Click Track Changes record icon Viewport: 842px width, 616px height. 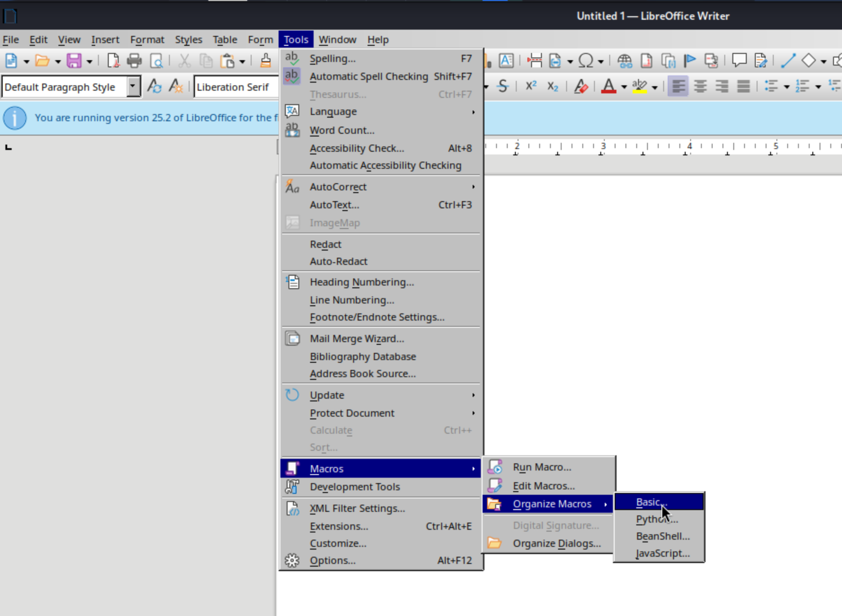761,61
